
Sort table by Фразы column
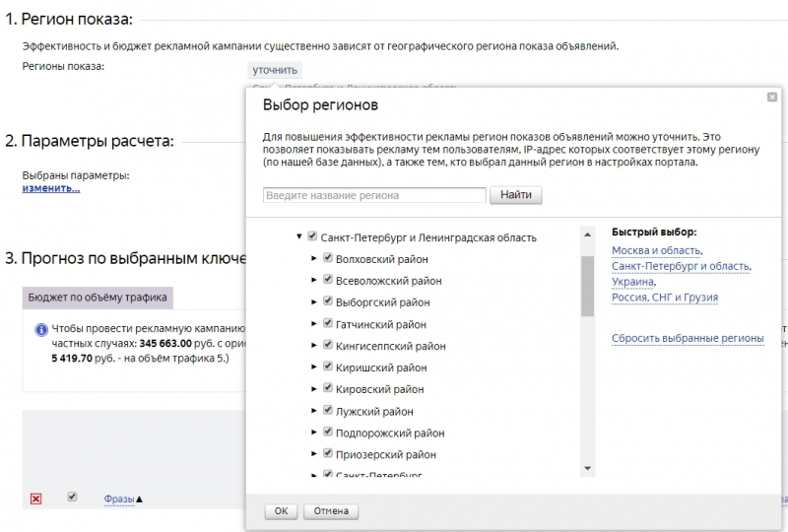click(119, 499)
